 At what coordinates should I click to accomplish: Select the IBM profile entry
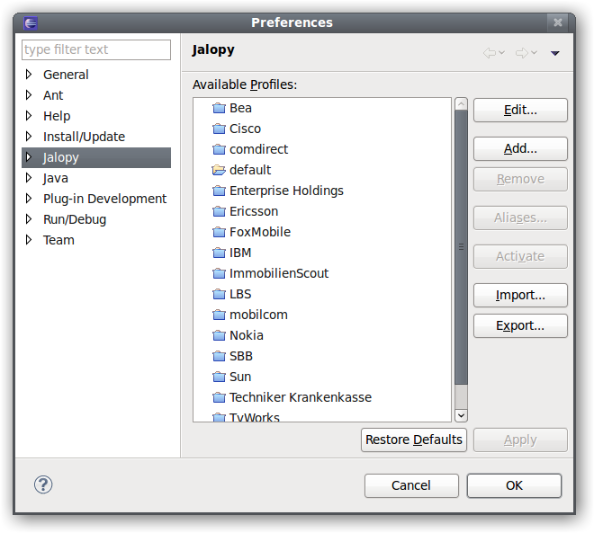(x=240, y=253)
